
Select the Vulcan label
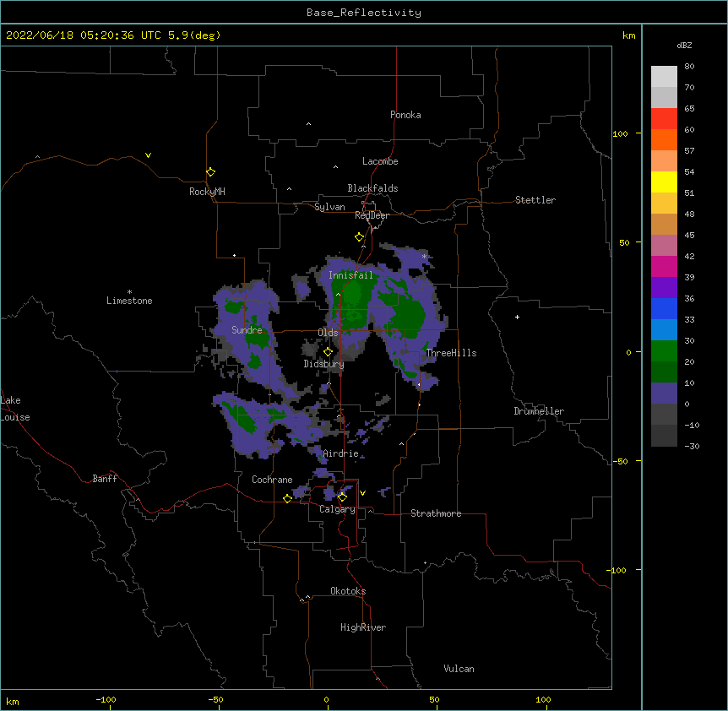pos(459,669)
